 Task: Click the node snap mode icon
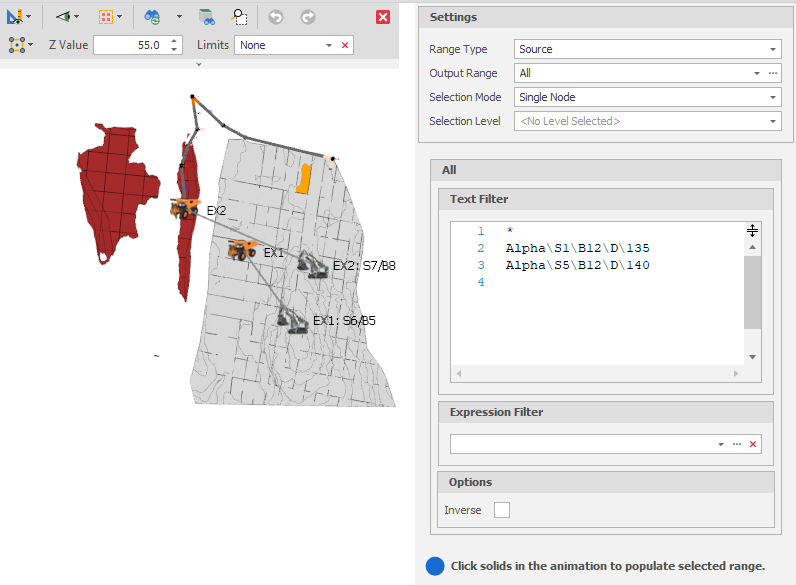pyautogui.click(x=15, y=45)
